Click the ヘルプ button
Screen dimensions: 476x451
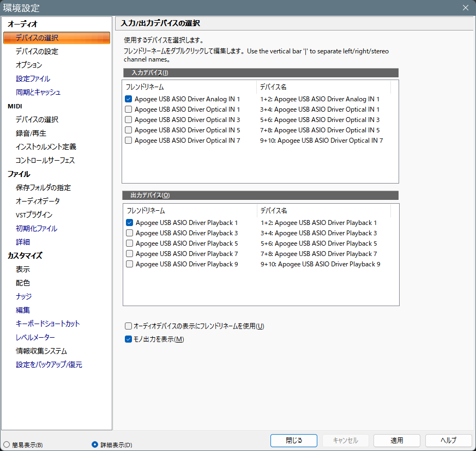click(448, 441)
